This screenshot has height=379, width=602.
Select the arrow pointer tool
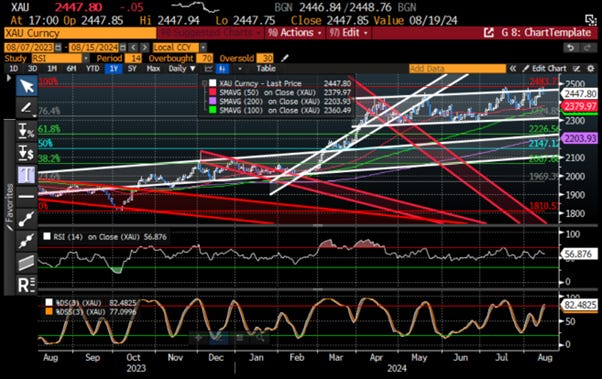pos(26,86)
